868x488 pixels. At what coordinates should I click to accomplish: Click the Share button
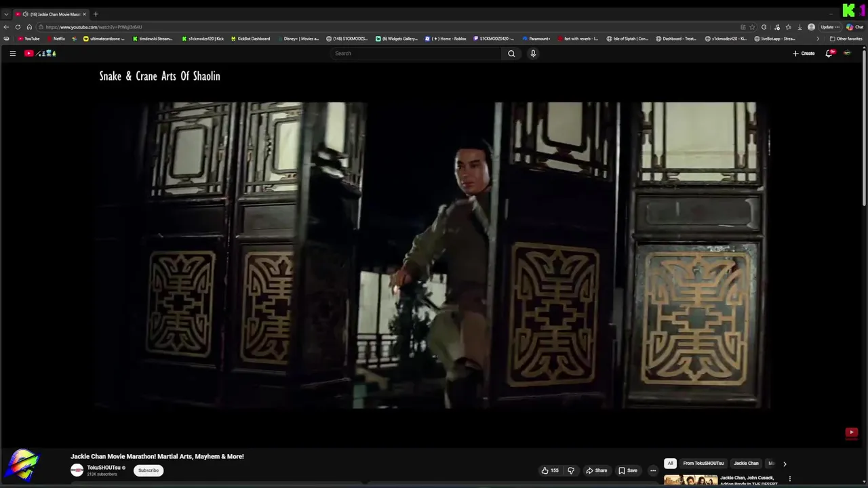click(597, 470)
